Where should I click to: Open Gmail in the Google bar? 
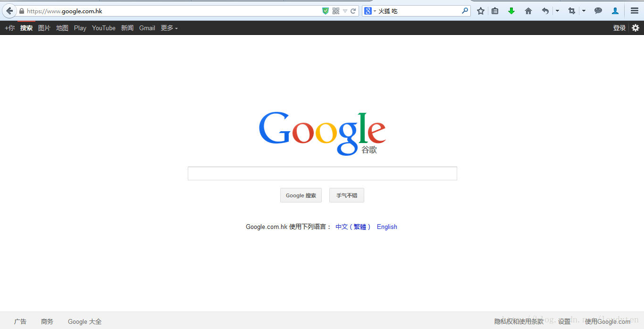[147, 28]
